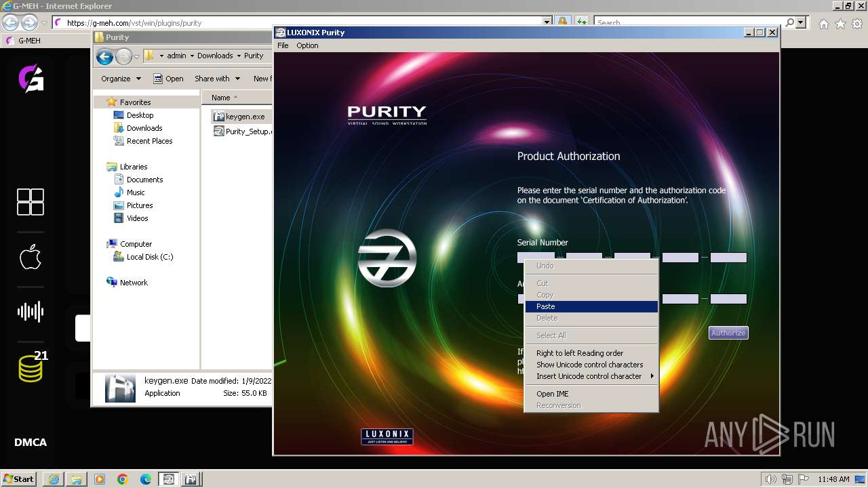Image resolution: width=868 pixels, height=488 pixels.
Task: Open File Explorer from taskbar
Action: coord(77,479)
